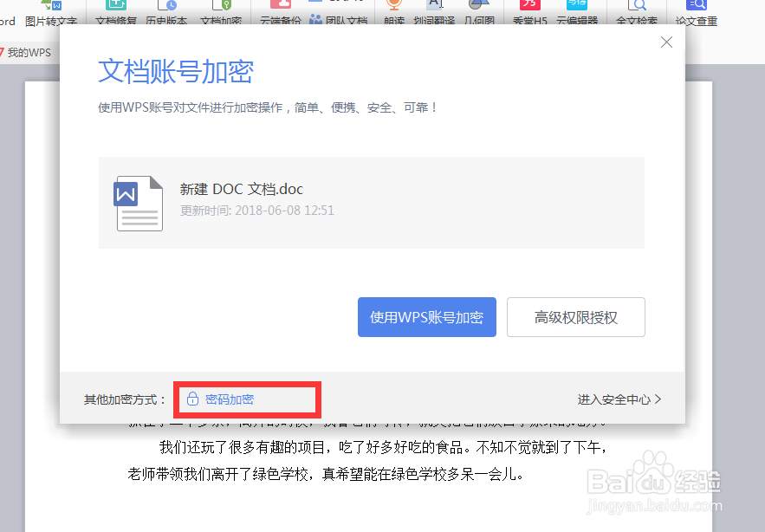This screenshot has width=765, height=532.
Task: Select 高级权限授权 advanced permissions
Action: coord(575,317)
